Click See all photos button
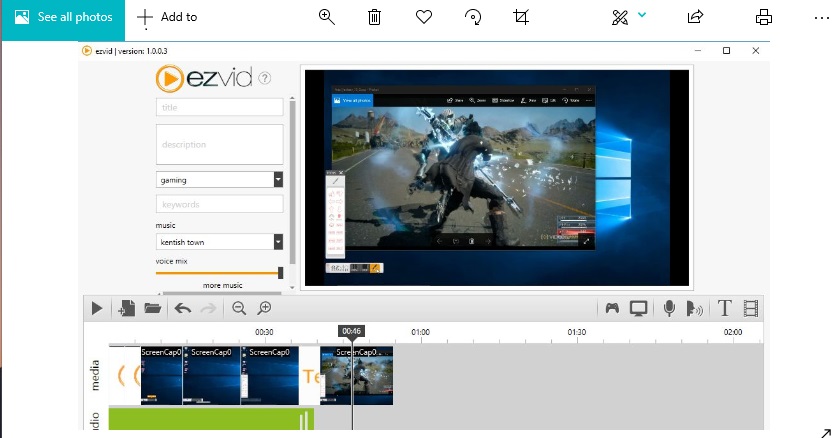 (63, 18)
